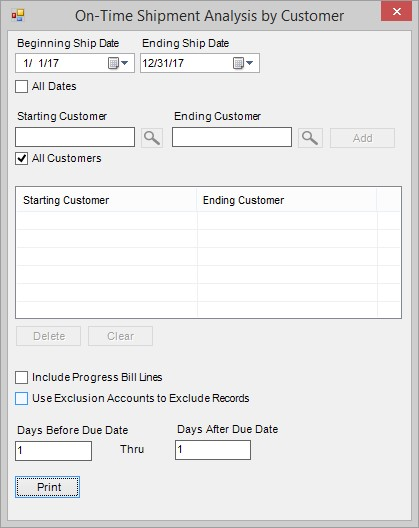Click the Print button
The image size is (419, 528).
(x=47, y=487)
